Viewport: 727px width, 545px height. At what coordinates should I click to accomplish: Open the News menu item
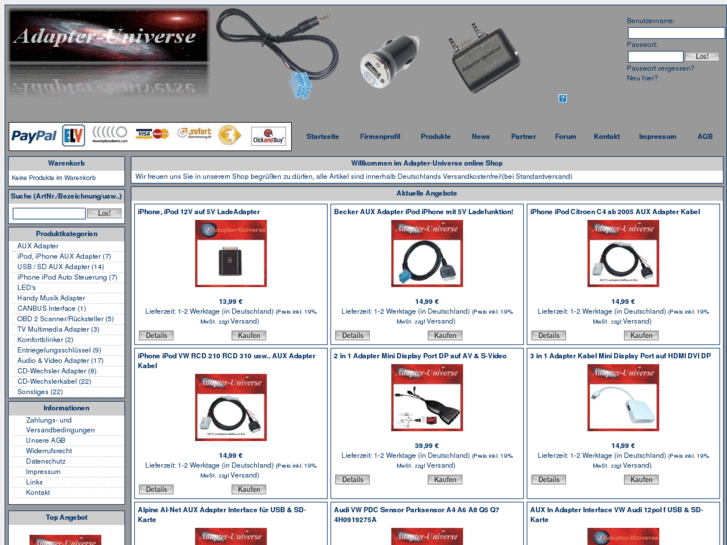(481, 136)
